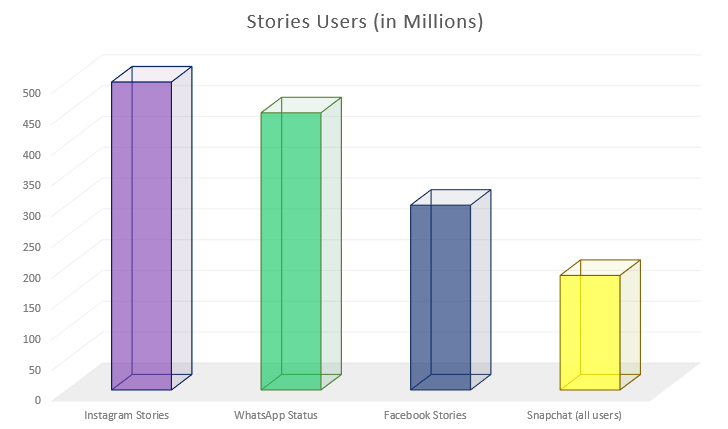This screenshot has height=429, width=728.
Task: Click the 200 value on the axis
Action: point(32,276)
